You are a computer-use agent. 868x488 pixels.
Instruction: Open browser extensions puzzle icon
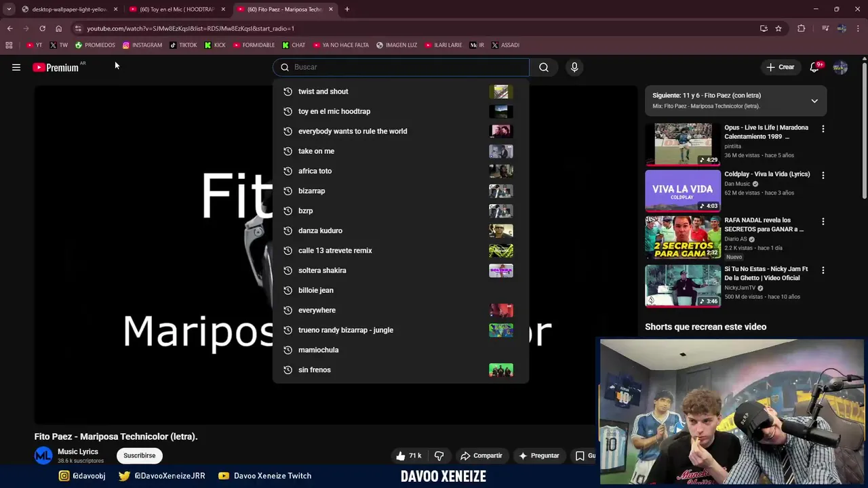click(x=802, y=28)
